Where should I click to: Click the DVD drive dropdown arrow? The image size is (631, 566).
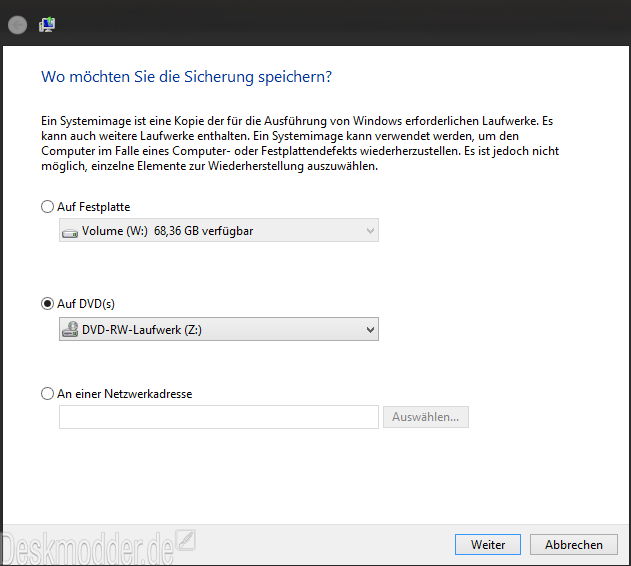click(x=370, y=330)
